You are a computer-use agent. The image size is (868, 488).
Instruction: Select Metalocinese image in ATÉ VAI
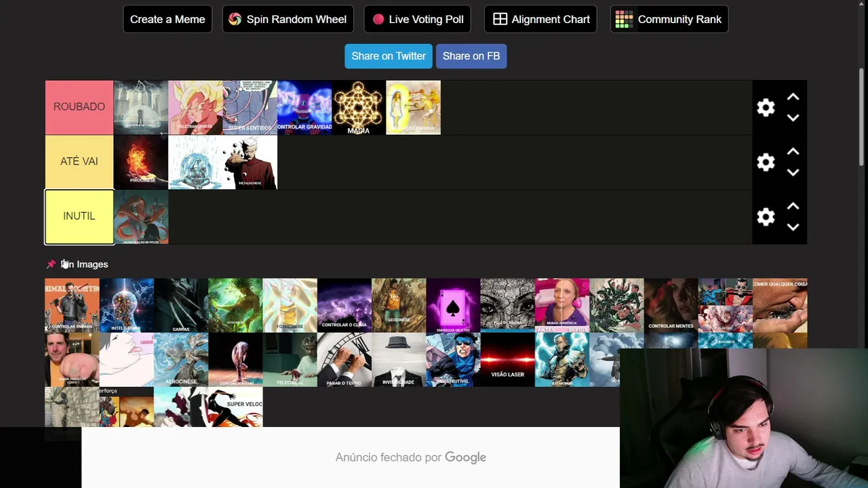tap(250, 162)
